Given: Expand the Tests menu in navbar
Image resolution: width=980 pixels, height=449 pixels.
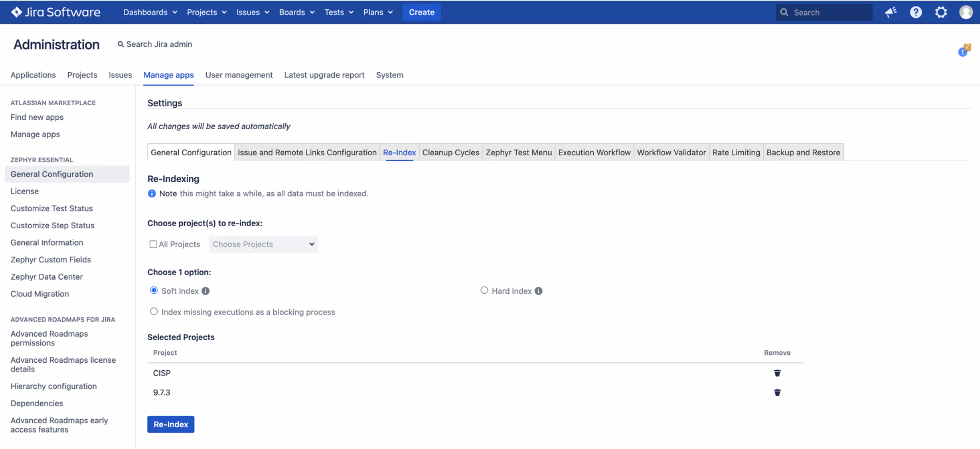Looking at the screenshot, I should (x=338, y=12).
